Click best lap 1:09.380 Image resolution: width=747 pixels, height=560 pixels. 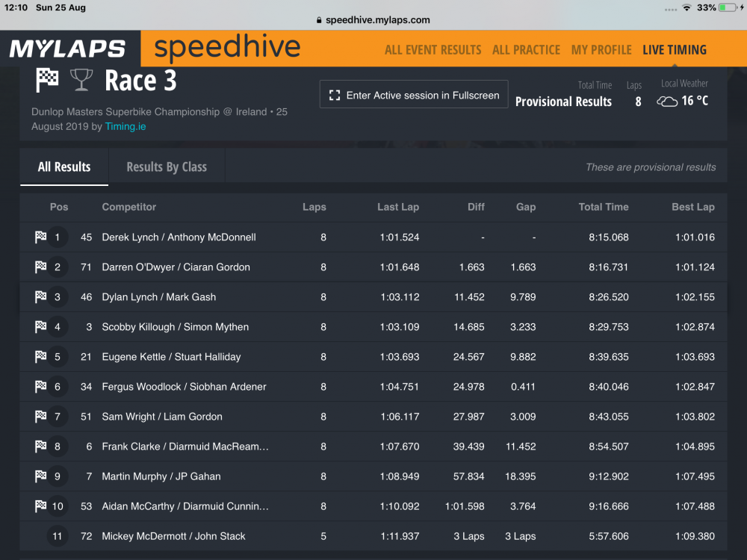[x=695, y=536]
